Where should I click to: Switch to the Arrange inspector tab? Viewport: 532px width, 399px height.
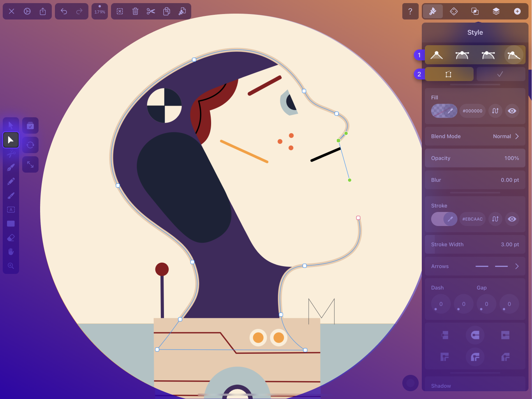(454, 11)
